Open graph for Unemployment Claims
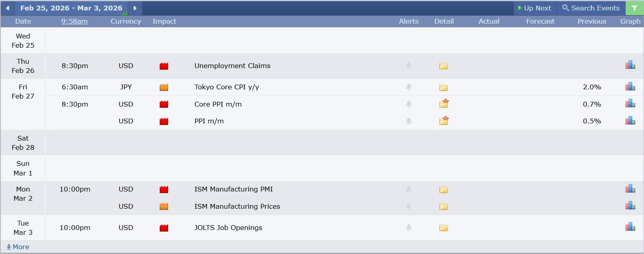The height and width of the screenshot is (254, 644). 630,65
